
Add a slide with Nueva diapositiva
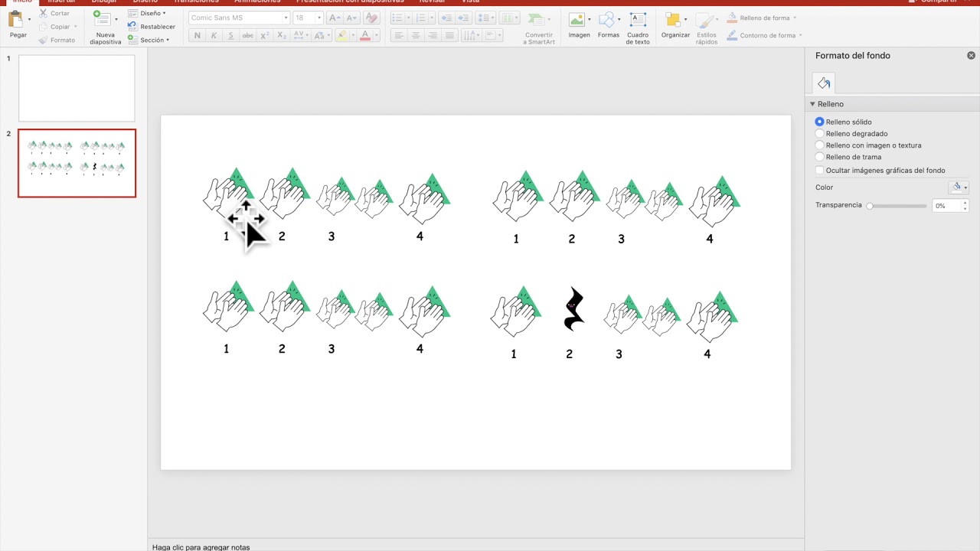[x=102, y=20]
